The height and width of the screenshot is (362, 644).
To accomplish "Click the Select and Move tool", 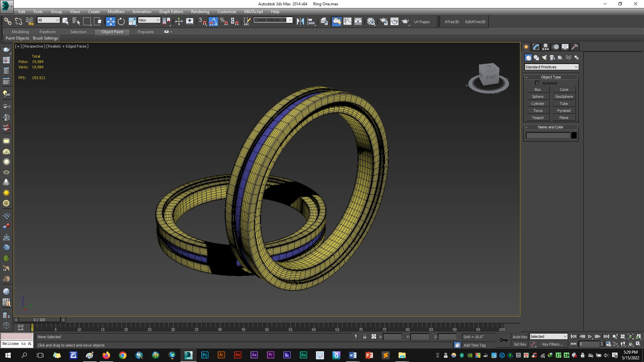I will coord(110,21).
